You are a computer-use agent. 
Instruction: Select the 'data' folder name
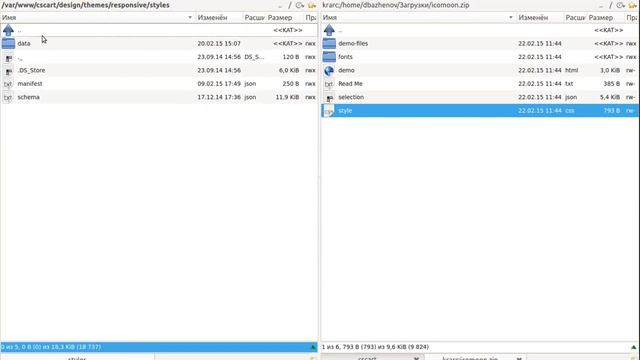[x=24, y=43]
